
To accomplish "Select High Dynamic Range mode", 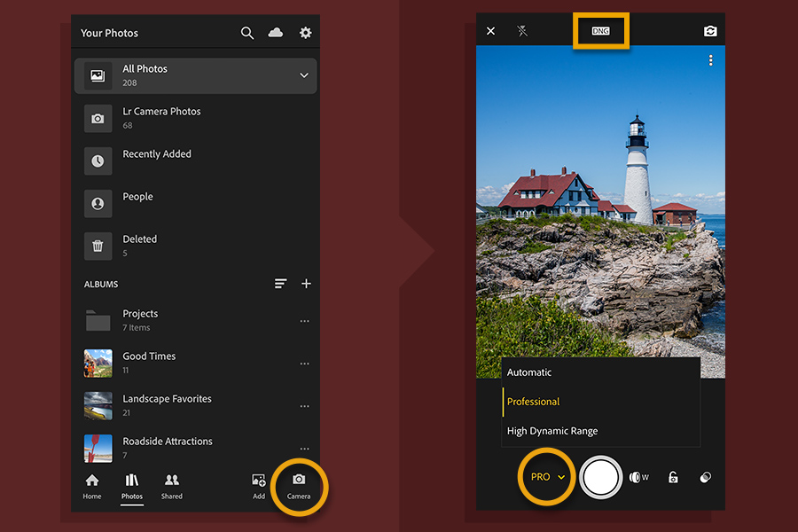I will coord(600,431).
